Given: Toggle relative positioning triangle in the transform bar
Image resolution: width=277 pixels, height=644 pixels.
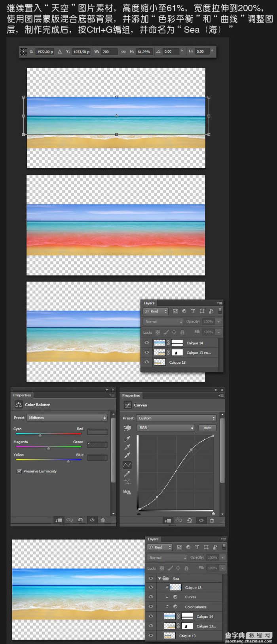Looking at the screenshot, I should [x=60, y=51].
